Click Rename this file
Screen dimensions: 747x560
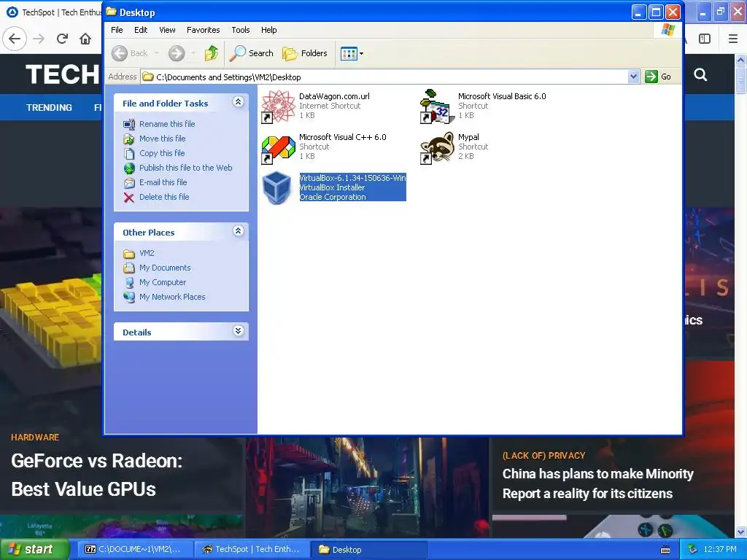pyautogui.click(x=167, y=124)
